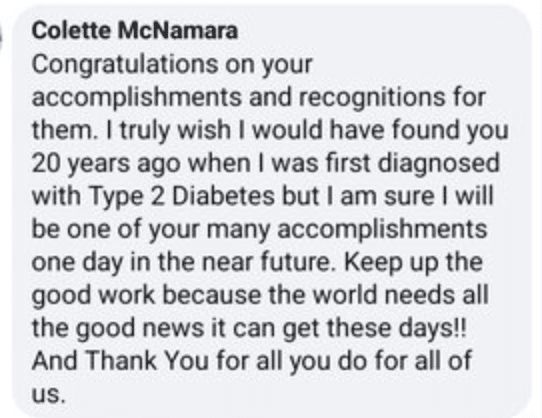Open Colette McNamara's profile via name link
The width and height of the screenshot is (542, 418).
135,30
